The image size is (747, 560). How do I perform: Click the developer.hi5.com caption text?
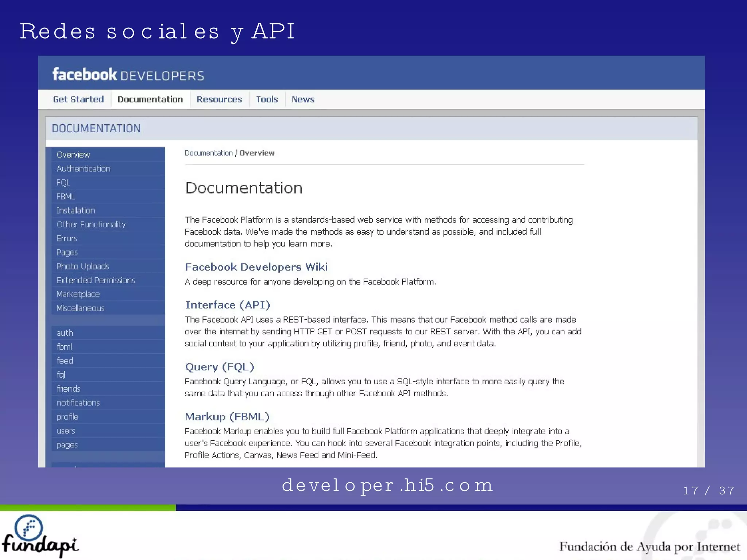tap(387, 486)
